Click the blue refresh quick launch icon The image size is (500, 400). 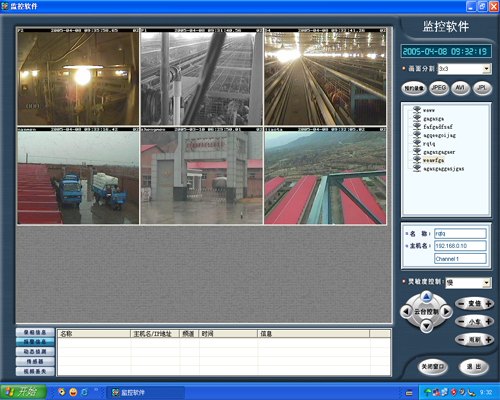84,392
